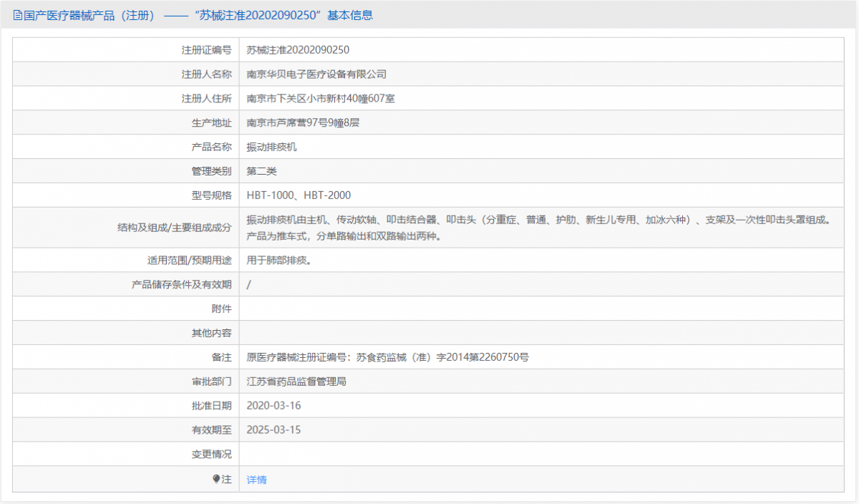The image size is (859, 504).
Task: Click the approval date 2020-03-16
Action: [273, 406]
